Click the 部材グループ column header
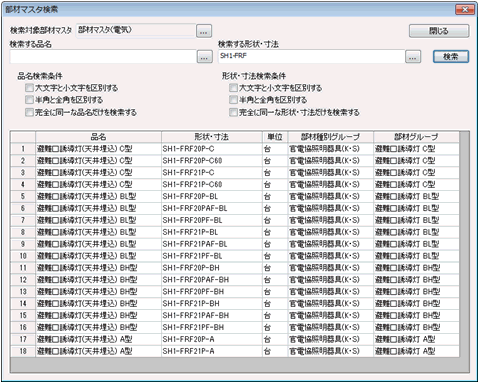479x383 pixels. tap(416, 137)
